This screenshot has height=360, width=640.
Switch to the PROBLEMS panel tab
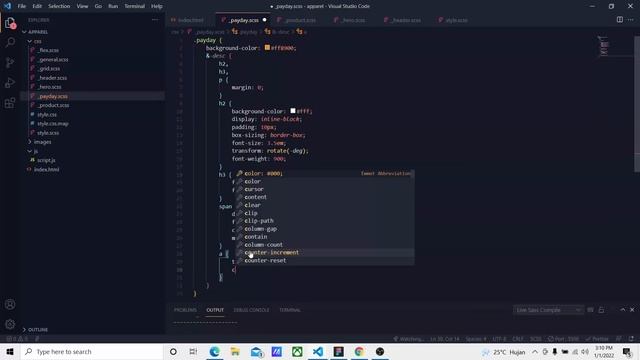[185, 310]
